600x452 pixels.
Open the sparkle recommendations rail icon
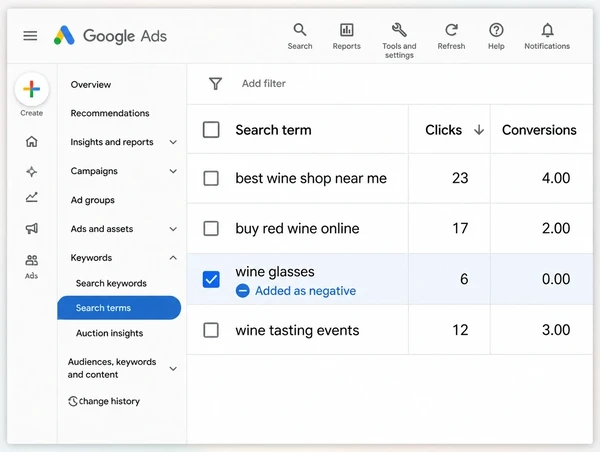point(31,171)
